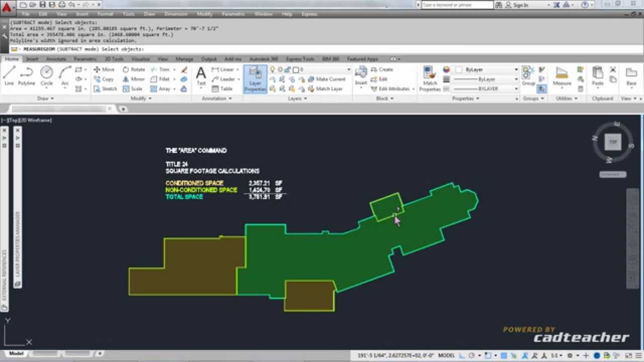Select the Line drawing tool

(9, 75)
